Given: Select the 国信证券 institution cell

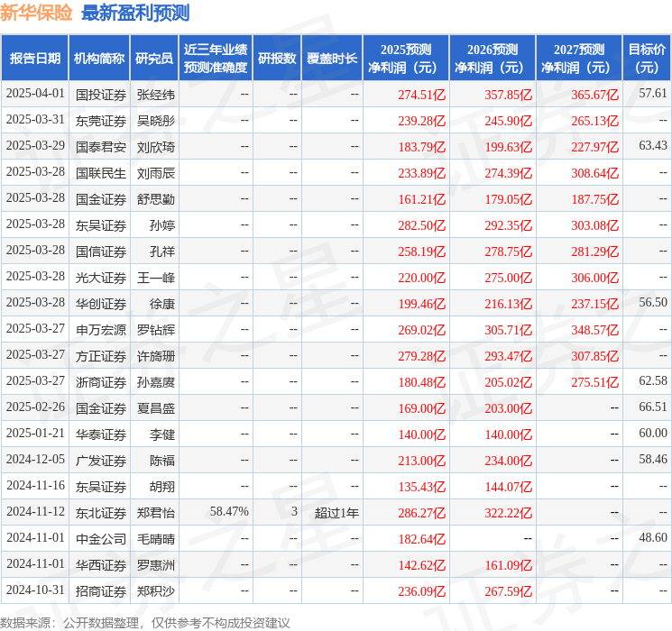Looking at the screenshot, I should (101, 251).
